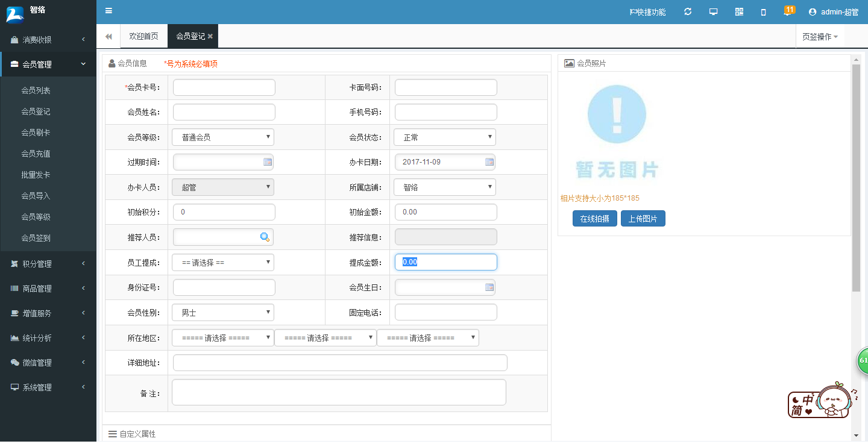Open the 页签操作 dropdown menu
This screenshot has width=868, height=444.
[820, 37]
